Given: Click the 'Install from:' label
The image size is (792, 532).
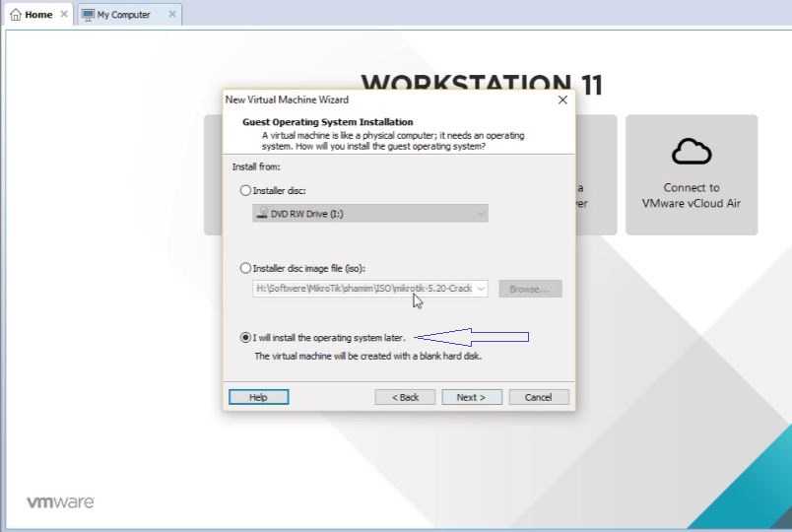Looking at the screenshot, I should (256, 166).
